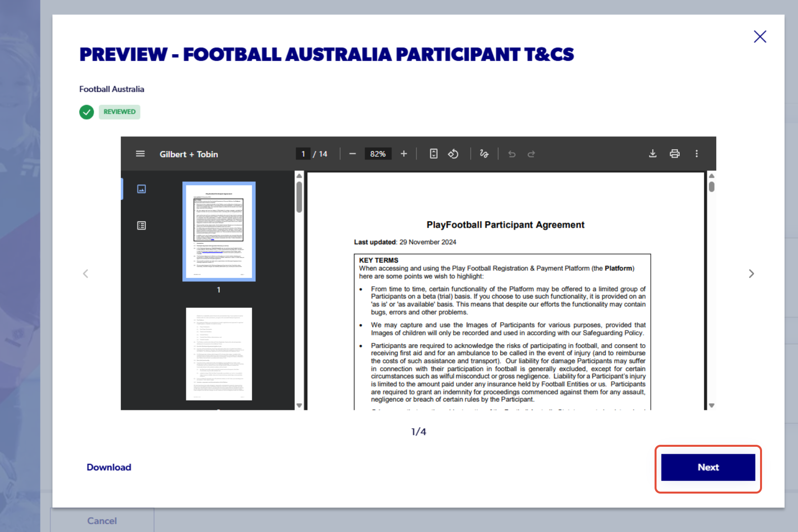This screenshot has width=798, height=532.
Task: Click the PlayFootball Participant Agreement heading
Action: point(505,225)
